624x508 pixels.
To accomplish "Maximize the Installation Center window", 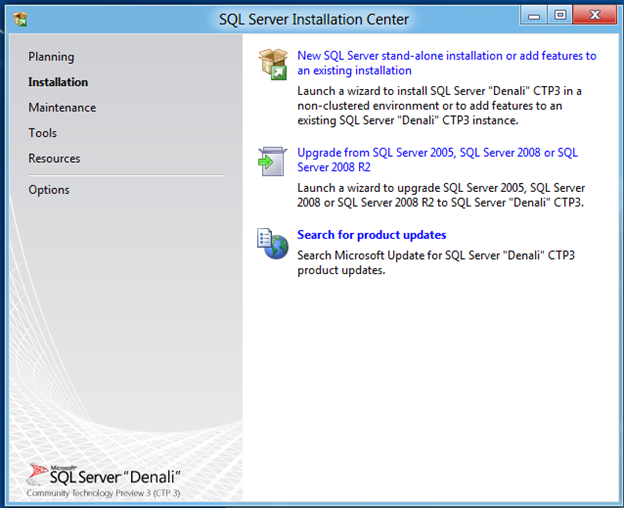I will (560, 16).
